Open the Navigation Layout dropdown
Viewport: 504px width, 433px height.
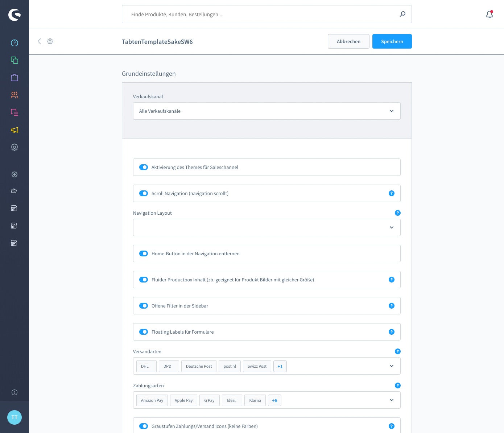tap(267, 227)
